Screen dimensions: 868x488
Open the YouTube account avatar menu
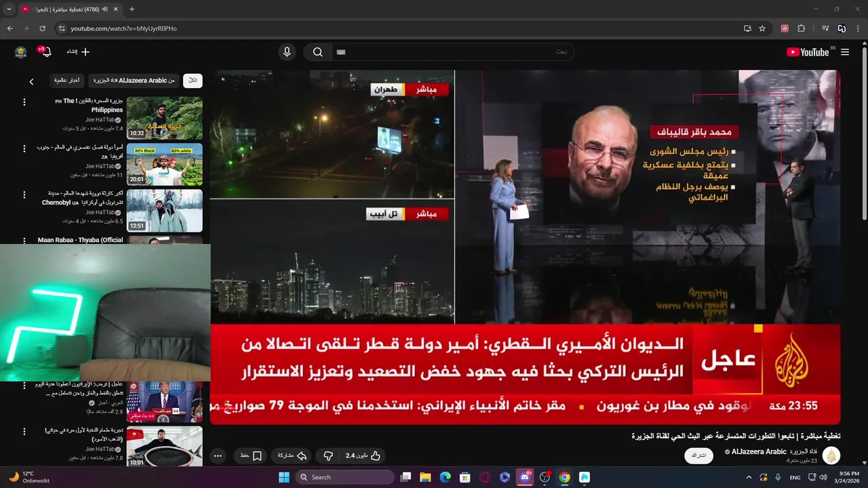21,52
